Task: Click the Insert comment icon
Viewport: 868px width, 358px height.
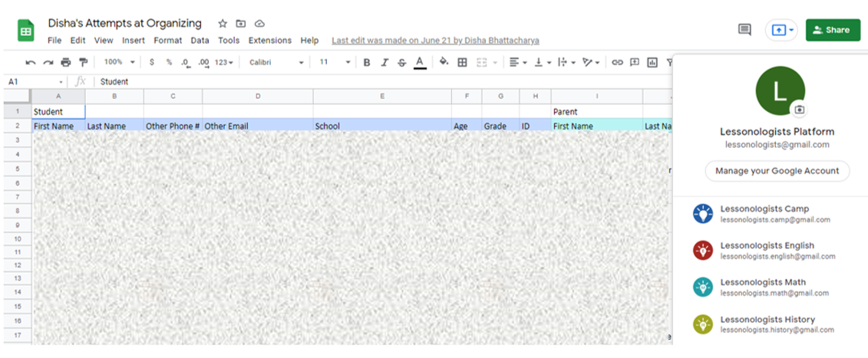Action: pos(635,63)
